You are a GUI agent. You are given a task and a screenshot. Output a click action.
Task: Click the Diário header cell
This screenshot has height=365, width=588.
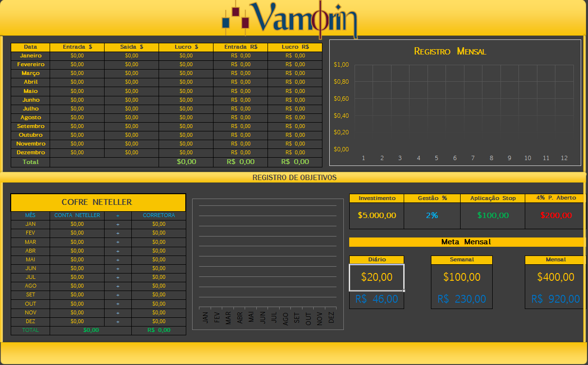[x=377, y=260]
